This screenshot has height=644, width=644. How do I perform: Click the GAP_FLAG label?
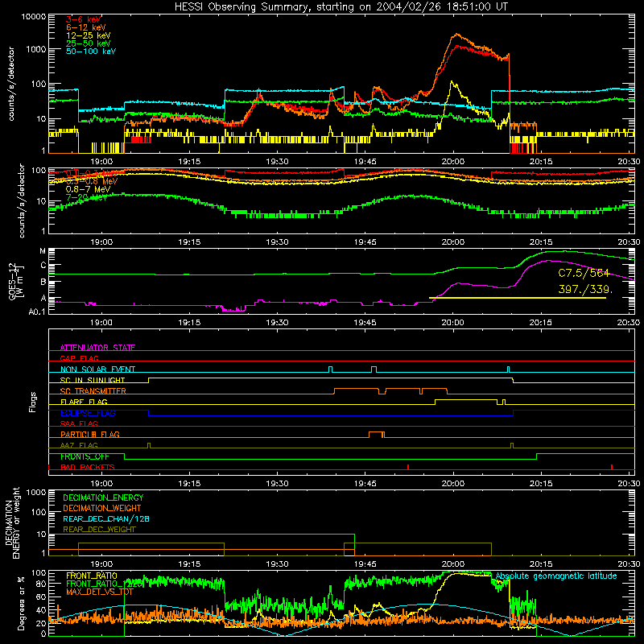[x=79, y=358]
